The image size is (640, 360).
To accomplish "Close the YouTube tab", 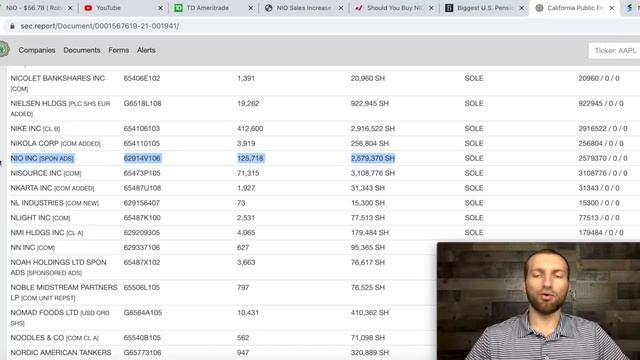I will click(x=160, y=8).
